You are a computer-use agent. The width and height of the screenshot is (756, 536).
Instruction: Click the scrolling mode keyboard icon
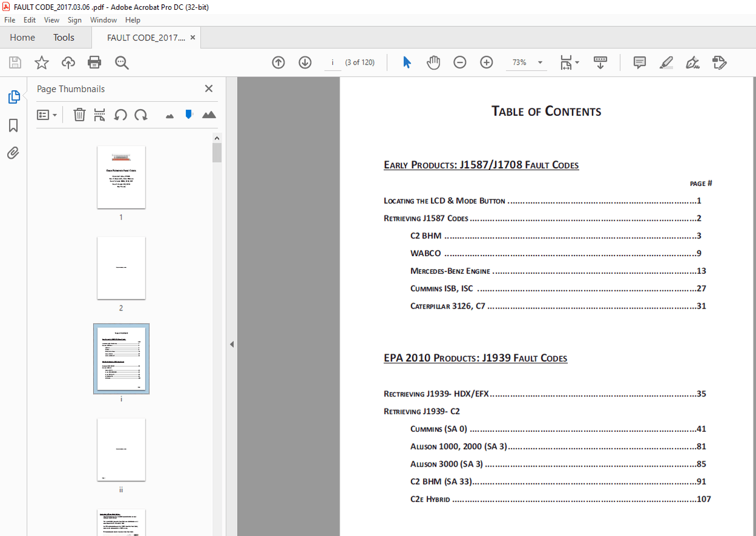(x=601, y=62)
